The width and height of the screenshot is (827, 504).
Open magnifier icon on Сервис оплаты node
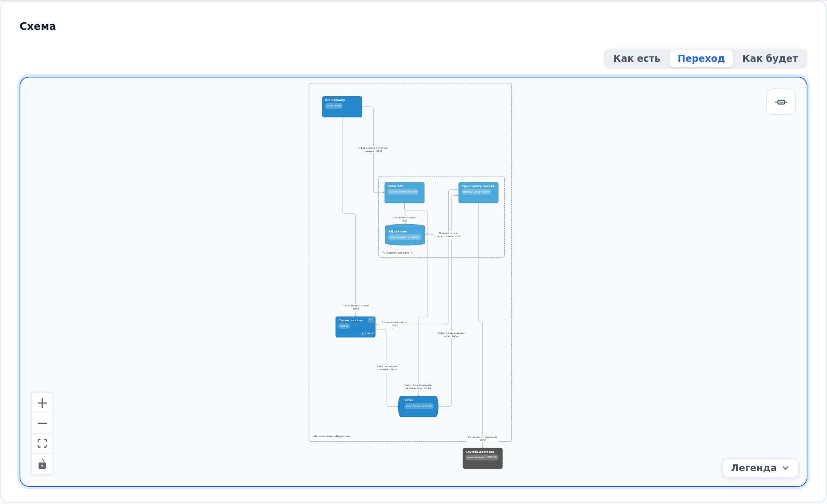[x=370, y=320]
